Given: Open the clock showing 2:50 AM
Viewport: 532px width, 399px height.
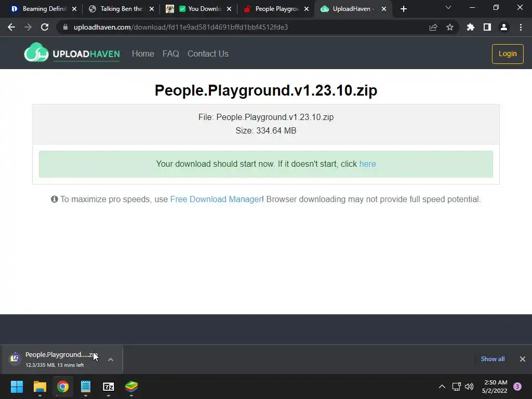Looking at the screenshot, I should [495, 387].
